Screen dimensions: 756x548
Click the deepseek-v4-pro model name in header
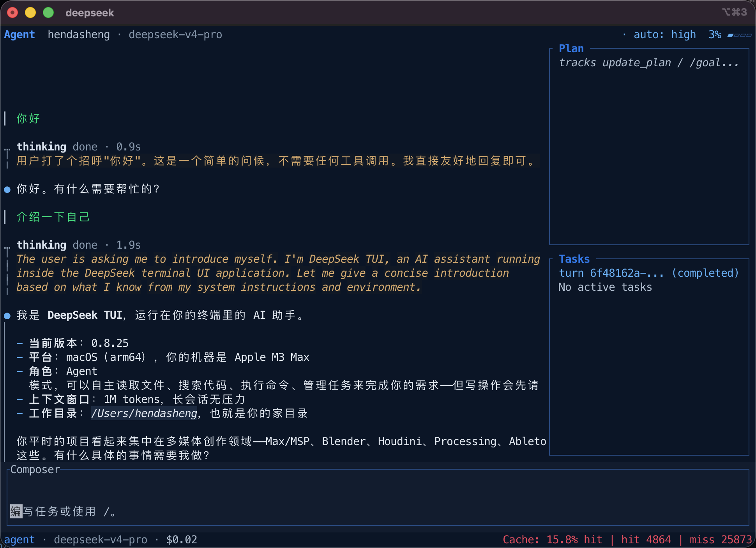pos(175,35)
